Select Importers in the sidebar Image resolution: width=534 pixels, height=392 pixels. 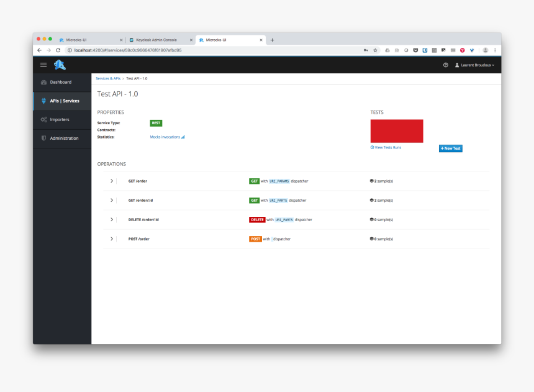pyautogui.click(x=59, y=119)
